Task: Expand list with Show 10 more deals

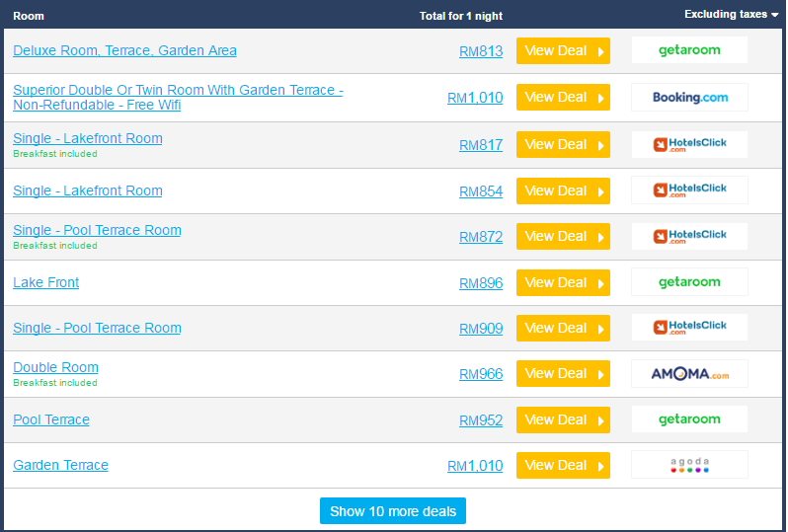Action: coord(393,511)
